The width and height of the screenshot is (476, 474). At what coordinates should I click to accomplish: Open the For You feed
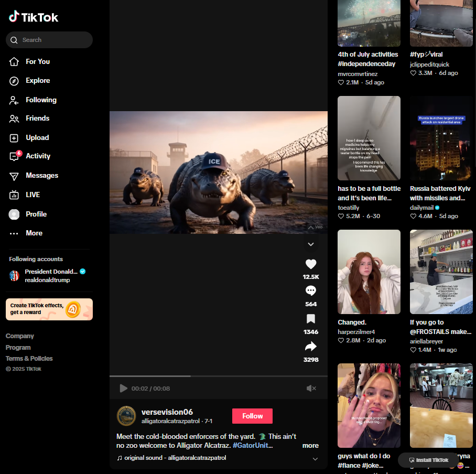38,61
